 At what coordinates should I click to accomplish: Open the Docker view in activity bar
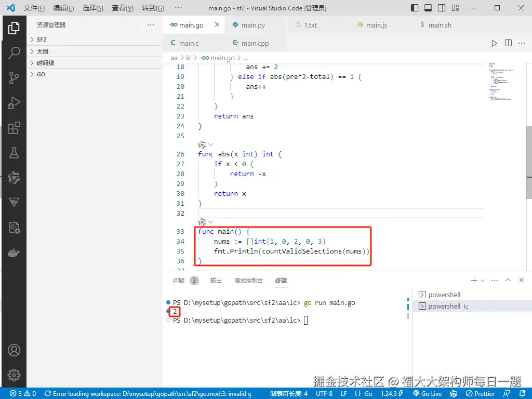[14, 253]
